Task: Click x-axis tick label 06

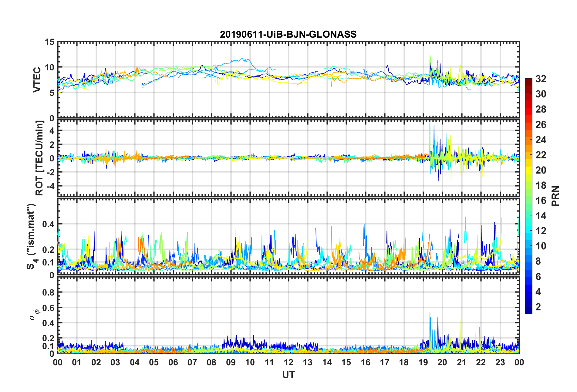Action: coord(173,362)
